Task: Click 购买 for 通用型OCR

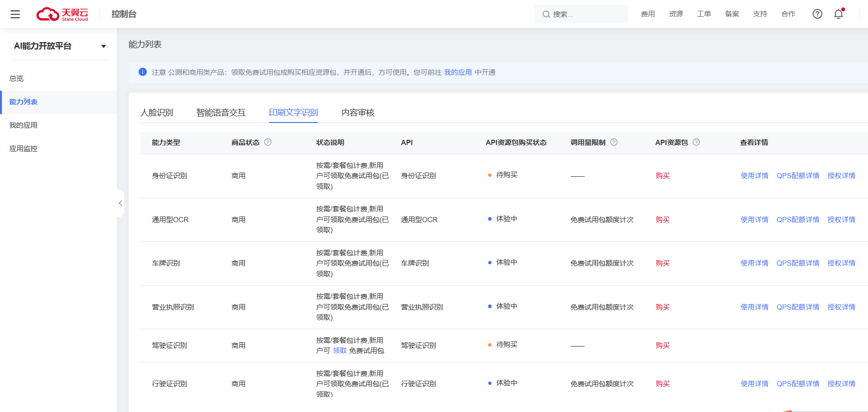Action: (663, 220)
